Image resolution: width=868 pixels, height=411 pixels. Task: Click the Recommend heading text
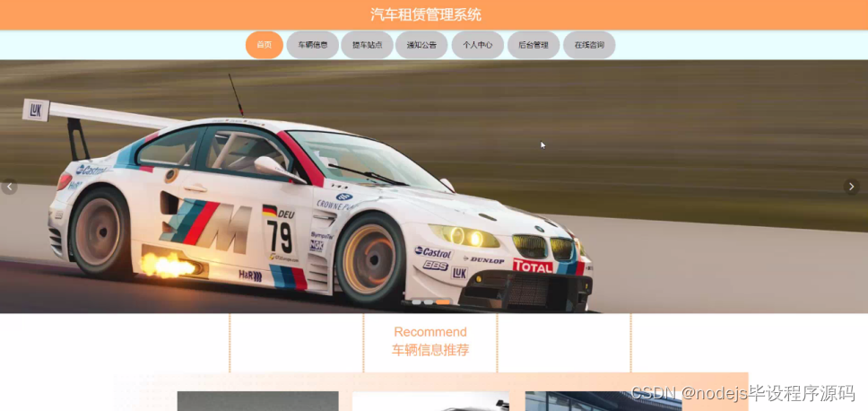coord(430,332)
